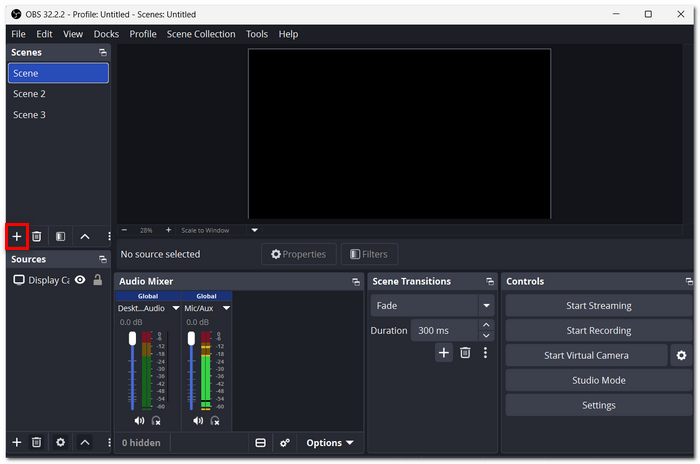The height and width of the screenshot is (464, 700).
Task: Remove scene transition with trash icon
Action: (465, 353)
